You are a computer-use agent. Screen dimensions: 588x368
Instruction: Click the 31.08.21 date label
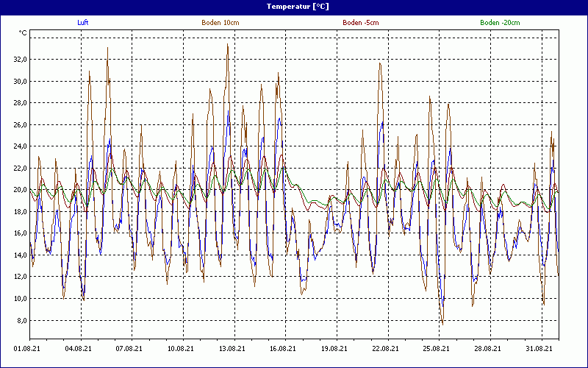coord(539,349)
